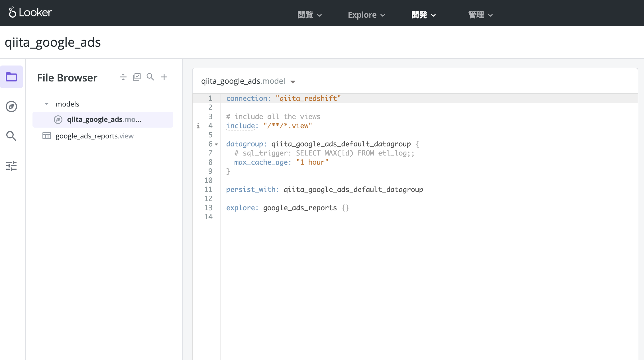Click the model compass icon for qiita_google_ads

58,120
